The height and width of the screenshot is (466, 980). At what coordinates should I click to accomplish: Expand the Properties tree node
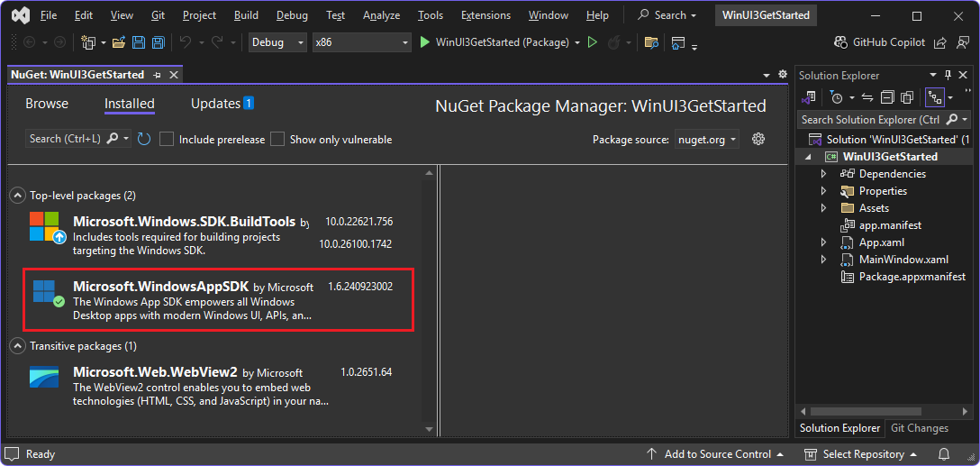tap(824, 191)
